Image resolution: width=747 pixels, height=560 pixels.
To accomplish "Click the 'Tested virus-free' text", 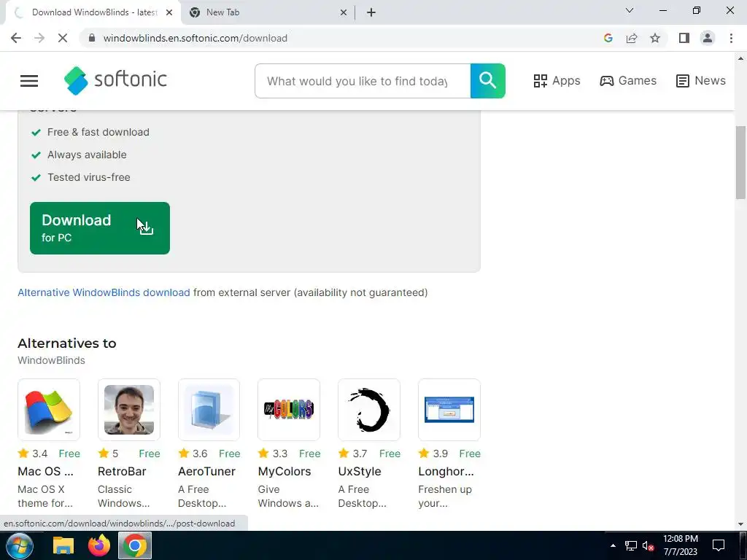I will (88, 177).
